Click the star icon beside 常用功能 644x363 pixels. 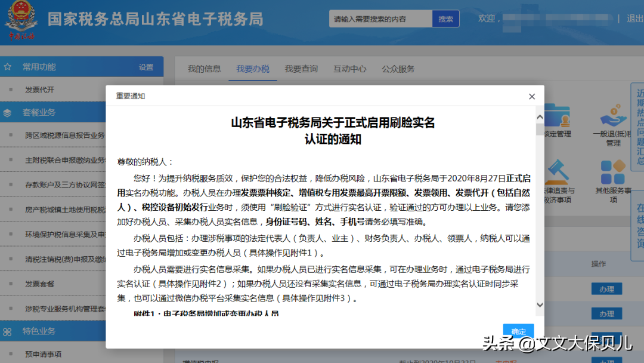click(x=8, y=67)
